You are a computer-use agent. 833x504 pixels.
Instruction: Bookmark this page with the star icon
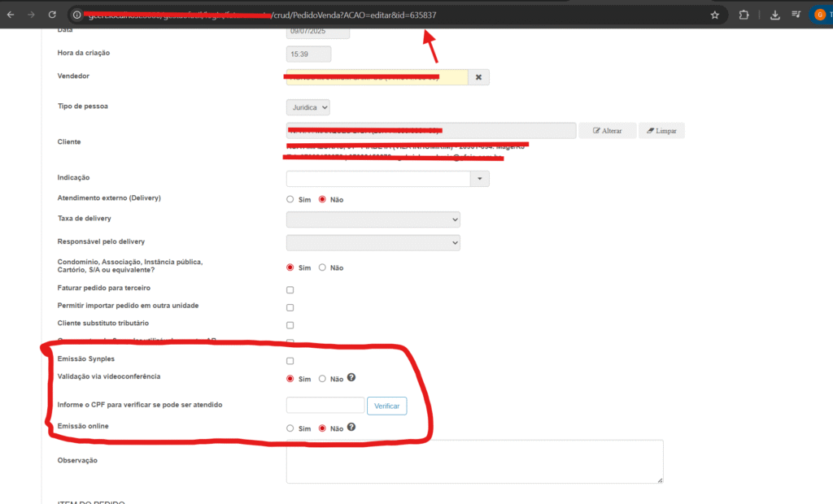[x=714, y=15]
